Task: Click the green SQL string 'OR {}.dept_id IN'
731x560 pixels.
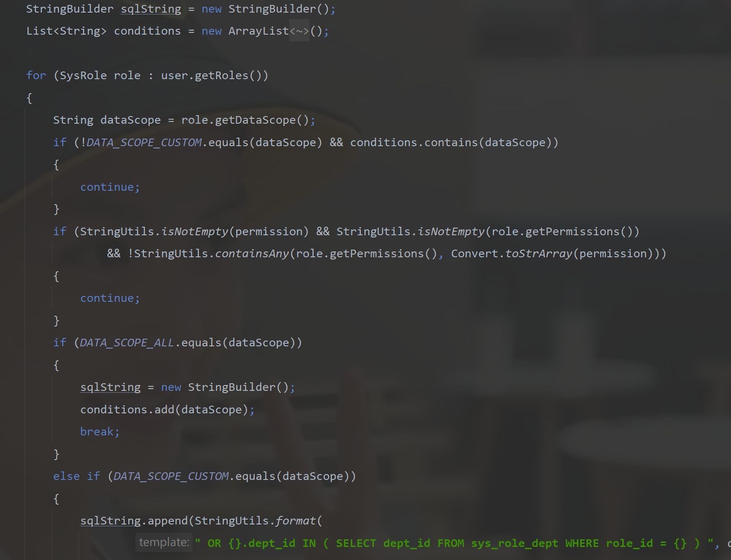Action: [261, 543]
